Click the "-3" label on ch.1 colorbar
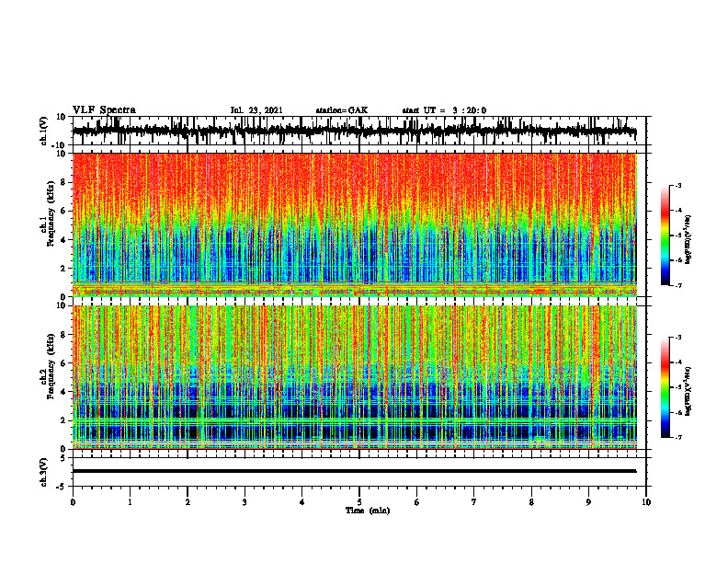 677,185
